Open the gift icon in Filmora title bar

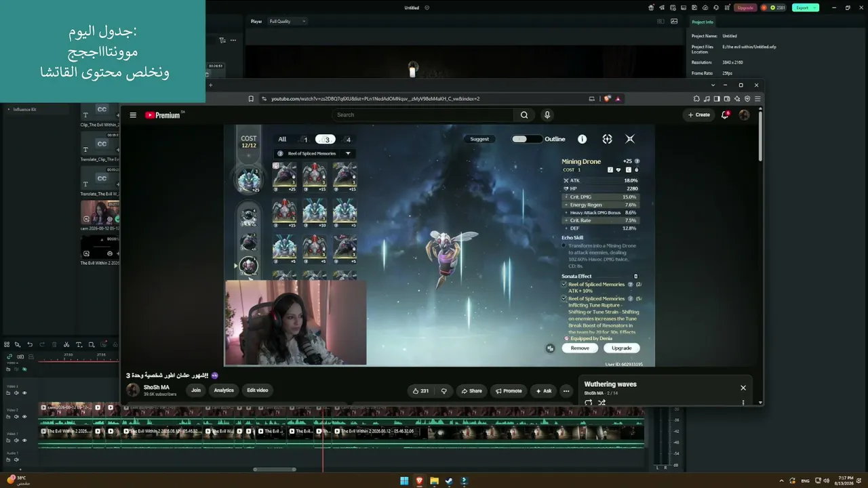(651, 7)
